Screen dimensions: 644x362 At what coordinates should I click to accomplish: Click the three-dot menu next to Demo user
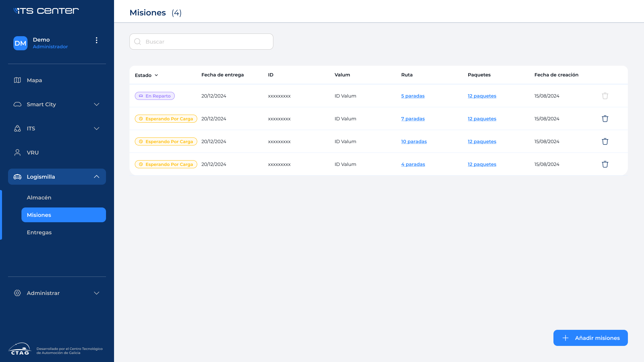97,40
